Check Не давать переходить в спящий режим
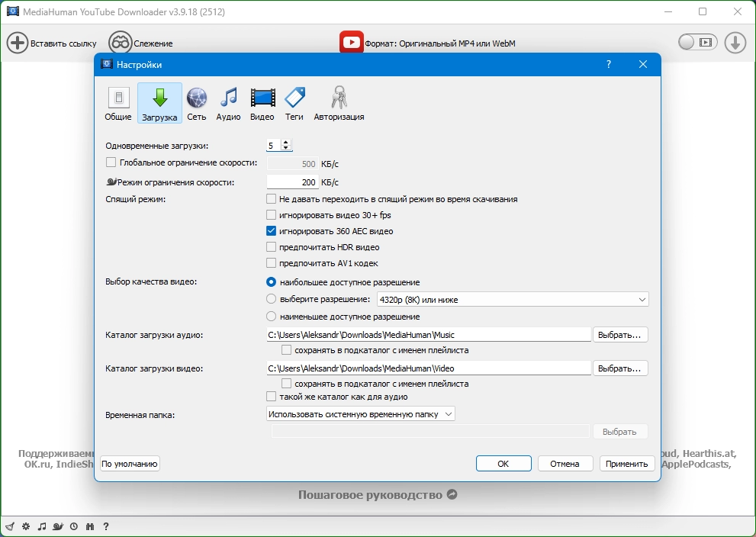Screen dimensions: 756x537 click(272, 198)
